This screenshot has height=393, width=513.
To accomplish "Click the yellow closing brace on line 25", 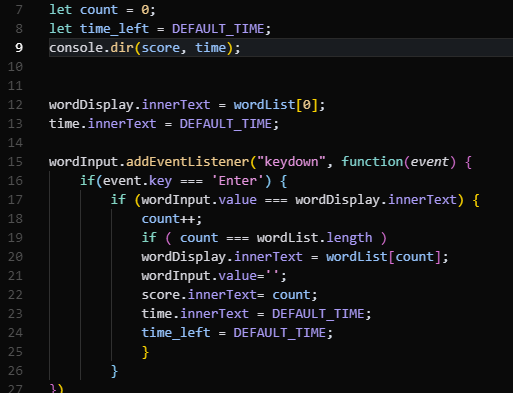I will point(145,352).
